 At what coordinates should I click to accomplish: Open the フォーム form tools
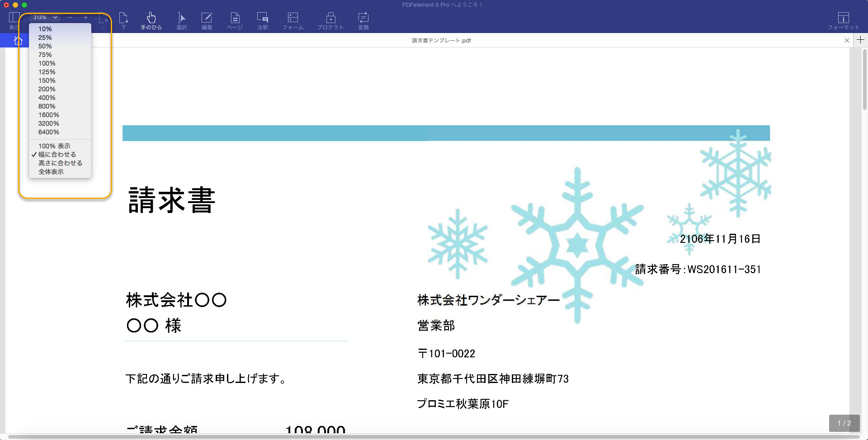(293, 21)
